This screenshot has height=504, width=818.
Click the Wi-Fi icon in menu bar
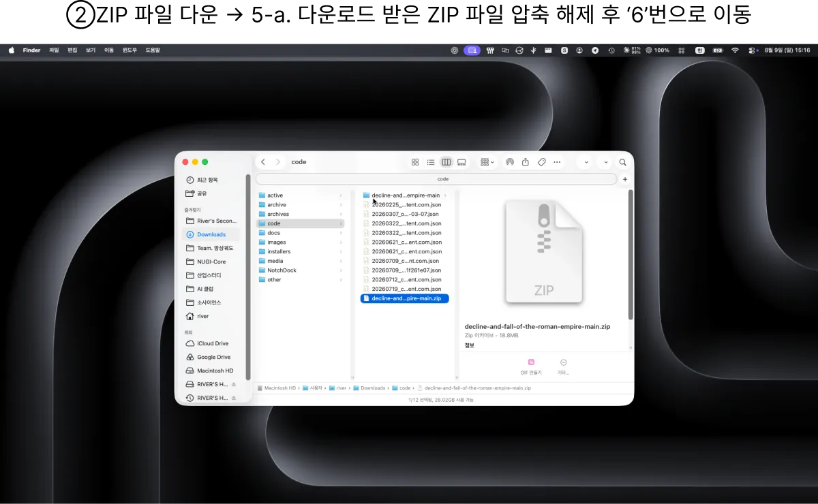735,50
